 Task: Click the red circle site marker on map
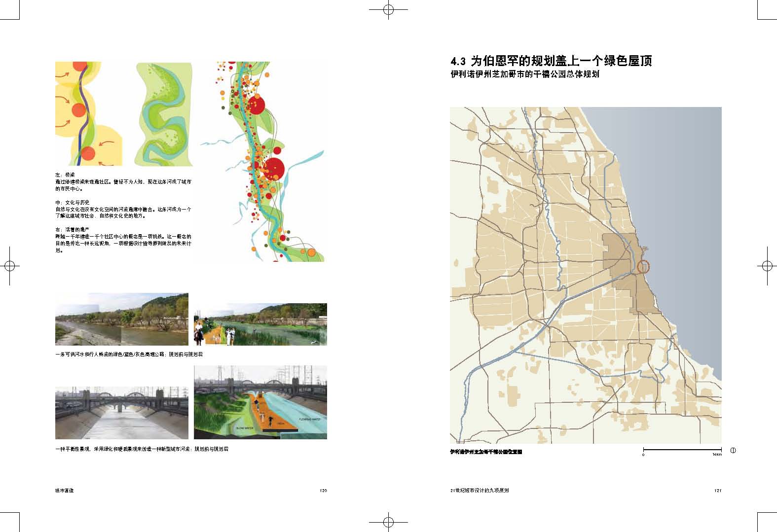[x=643, y=267]
